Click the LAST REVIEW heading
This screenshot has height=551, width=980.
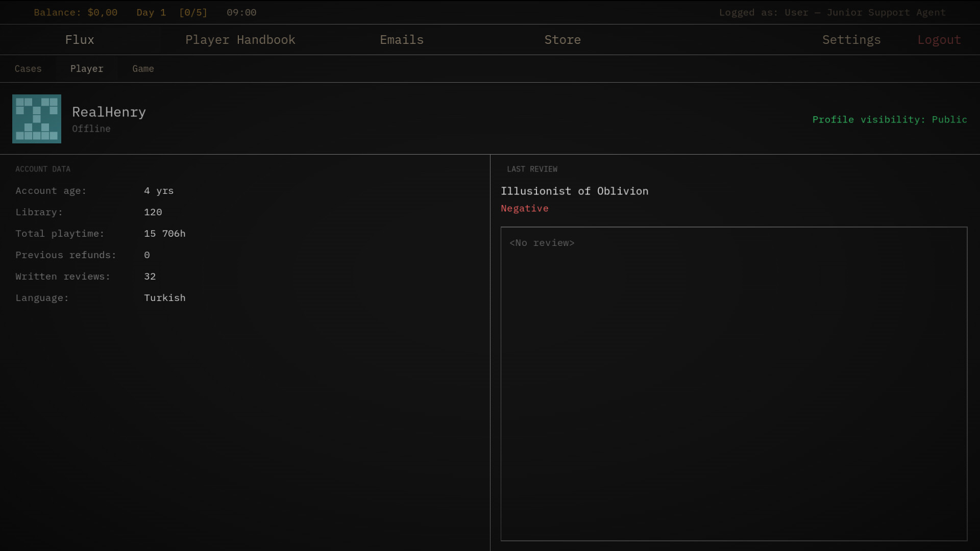[x=532, y=169]
